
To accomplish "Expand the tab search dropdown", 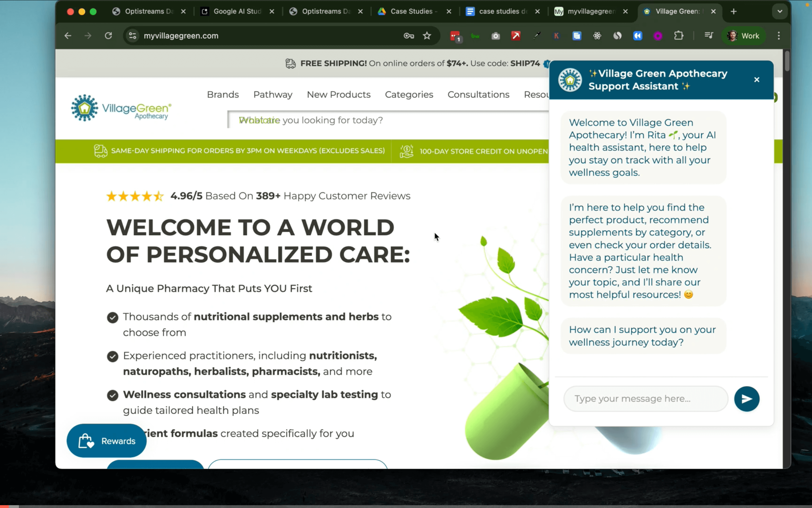I will point(780,11).
